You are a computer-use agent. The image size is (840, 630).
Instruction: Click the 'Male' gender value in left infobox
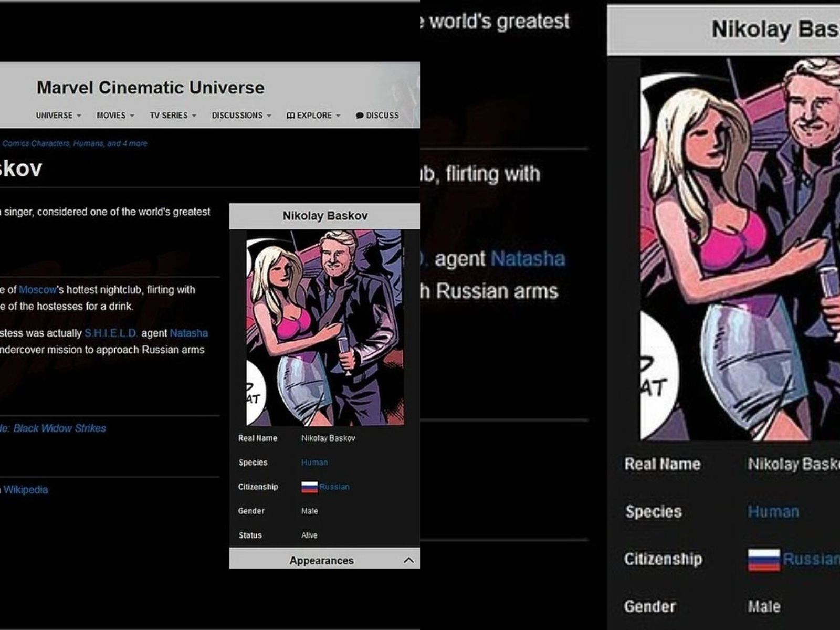point(309,511)
